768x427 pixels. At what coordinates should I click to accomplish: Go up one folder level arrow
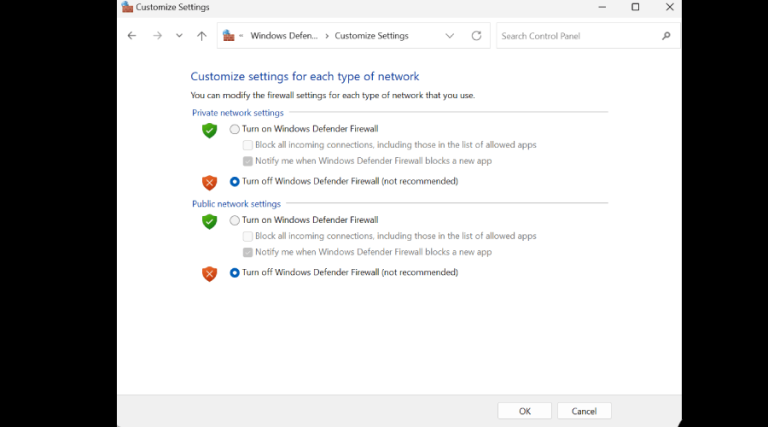coord(202,36)
